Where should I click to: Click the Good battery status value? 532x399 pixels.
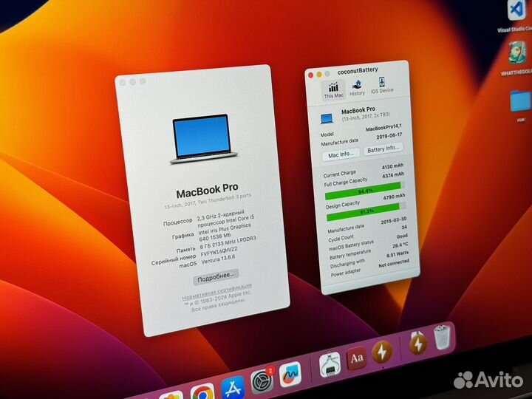pos(402,236)
